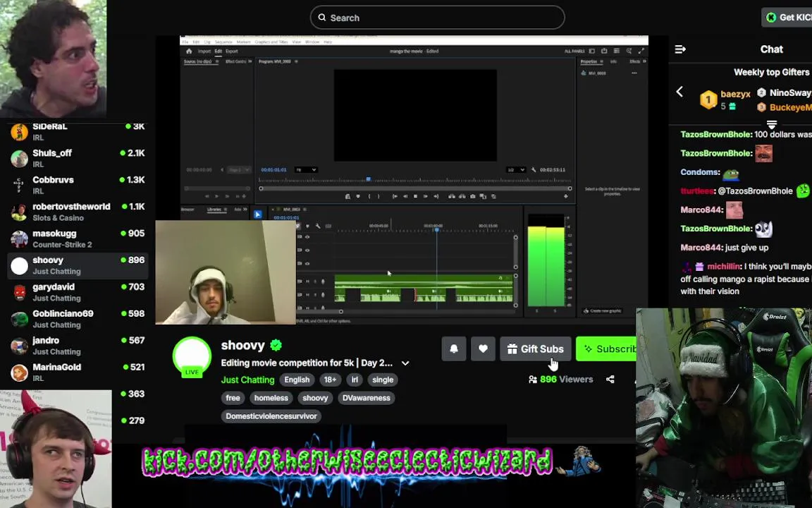Select the DVawareness tag
812x508 pixels.
(366, 398)
